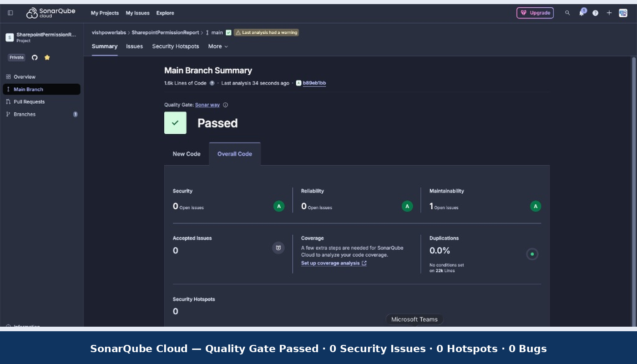Open the user avatar menu
The height and width of the screenshot is (364, 637).
pos(623,13)
